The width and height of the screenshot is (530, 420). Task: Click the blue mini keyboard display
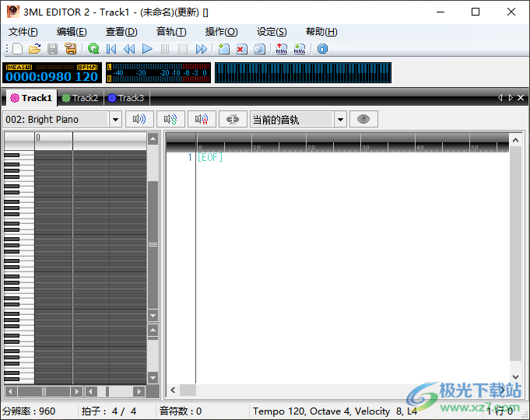point(304,72)
